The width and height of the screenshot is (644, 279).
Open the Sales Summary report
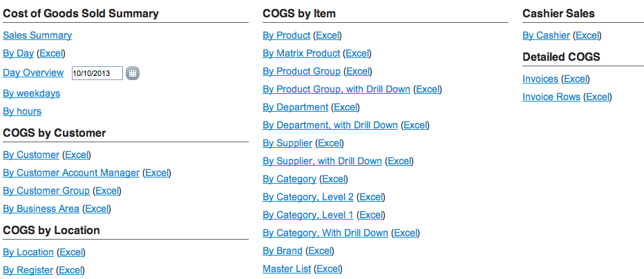pyautogui.click(x=37, y=35)
